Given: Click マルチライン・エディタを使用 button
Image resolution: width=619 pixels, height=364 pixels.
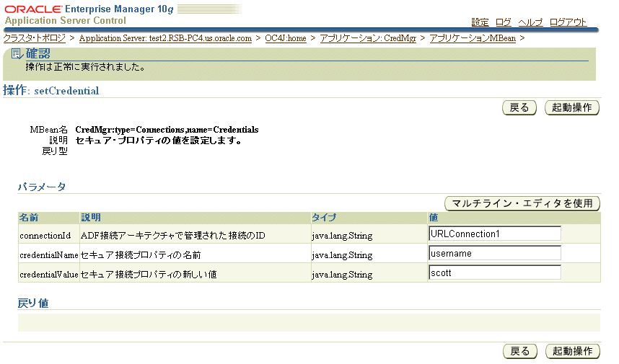Looking at the screenshot, I should (522, 203).
